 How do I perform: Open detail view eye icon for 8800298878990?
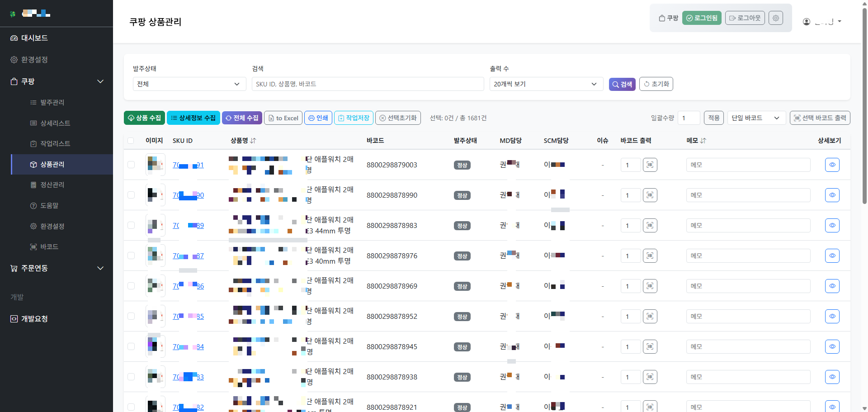point(832,195)
